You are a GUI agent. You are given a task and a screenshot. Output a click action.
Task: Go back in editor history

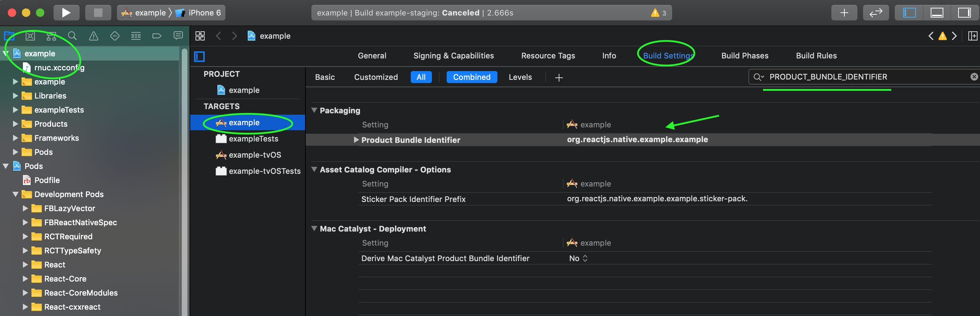218,36
